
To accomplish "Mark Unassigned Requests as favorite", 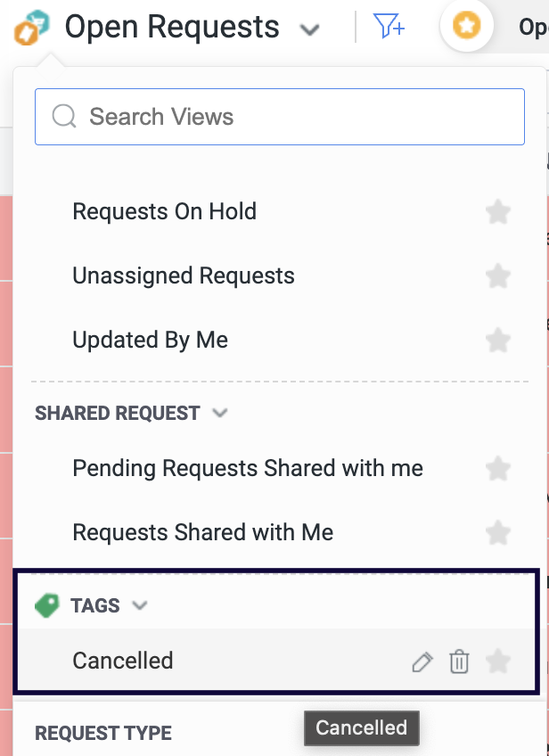I will [498, 276].
